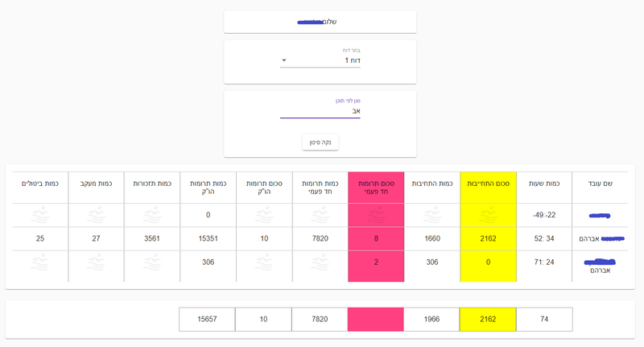The height and width of the screenshot is (347, 644).
Task: Click the 15657 total cell in summary row
Action: 207,320
